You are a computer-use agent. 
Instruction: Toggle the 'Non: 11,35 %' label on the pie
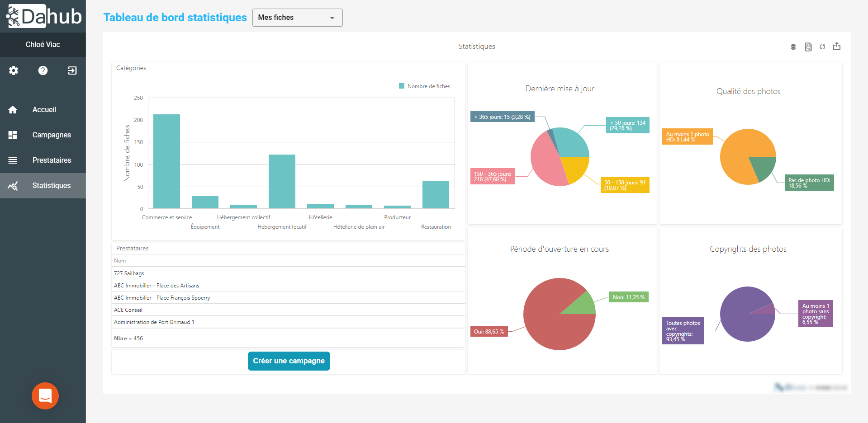[x=629, y=297]
